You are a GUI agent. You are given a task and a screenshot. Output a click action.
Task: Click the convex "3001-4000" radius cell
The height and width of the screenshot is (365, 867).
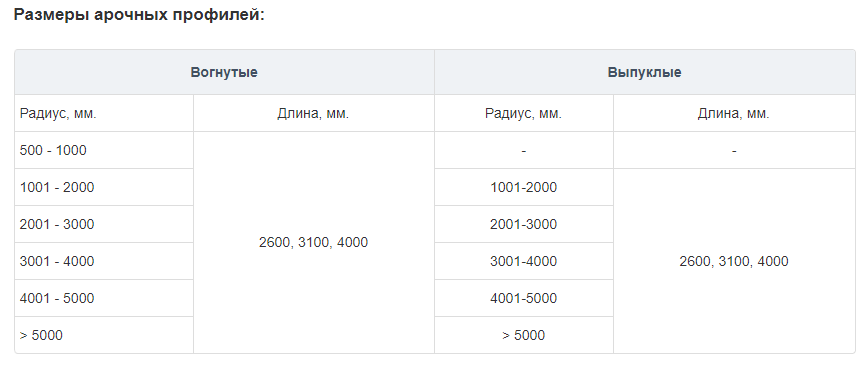point(524,261)
